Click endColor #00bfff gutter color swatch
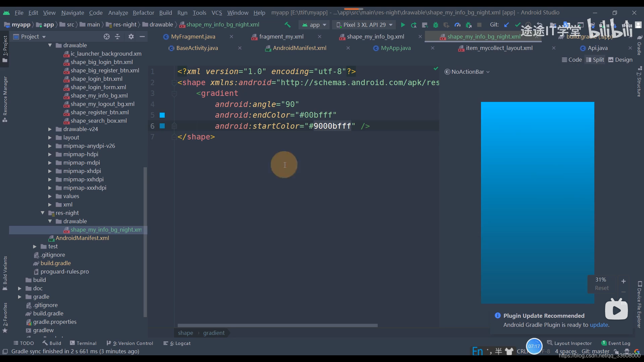Viewport: 644px width, 362px height. point(162,115)
